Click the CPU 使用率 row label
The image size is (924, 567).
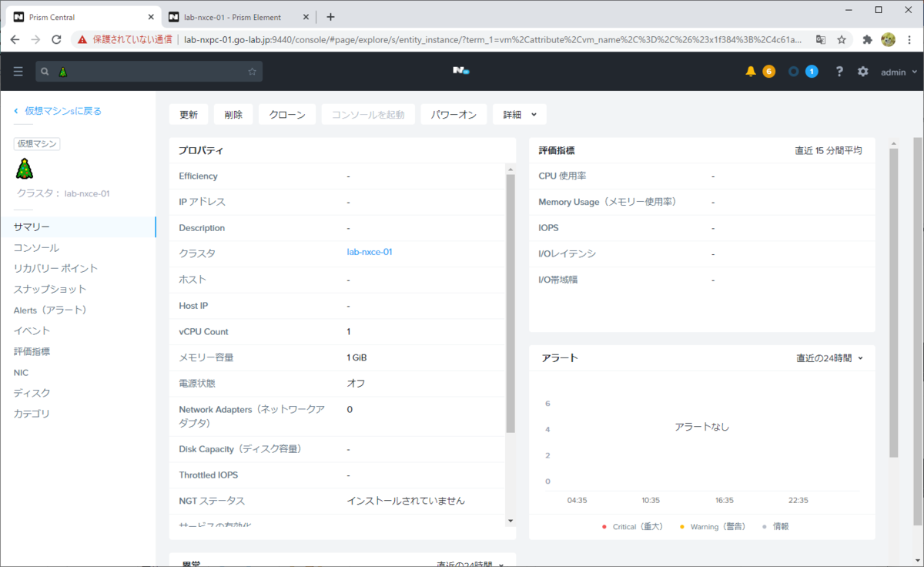[562, 176]
